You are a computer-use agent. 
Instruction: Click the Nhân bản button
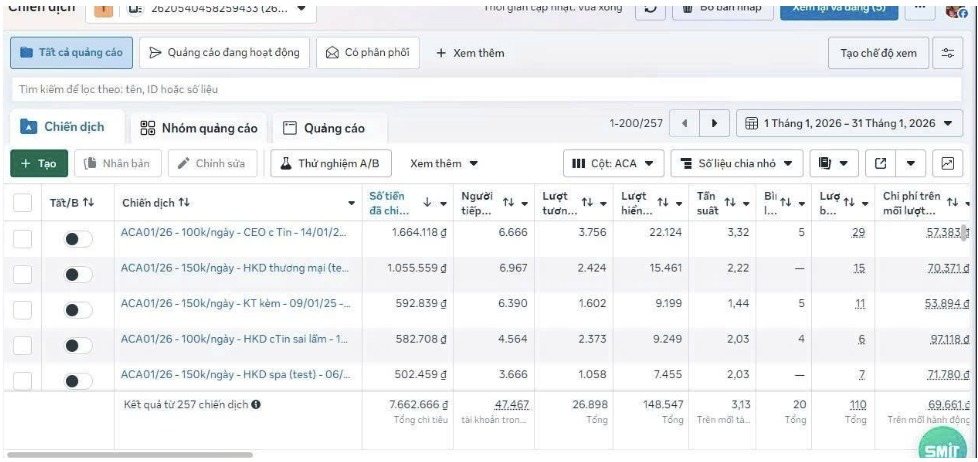click(x=118, y=163)
